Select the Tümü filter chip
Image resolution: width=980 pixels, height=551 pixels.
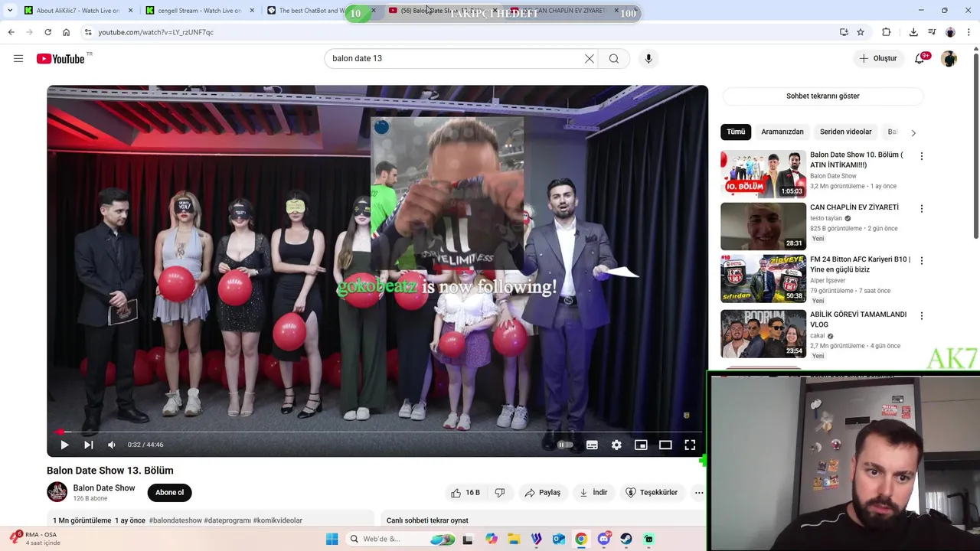[736, 132]
